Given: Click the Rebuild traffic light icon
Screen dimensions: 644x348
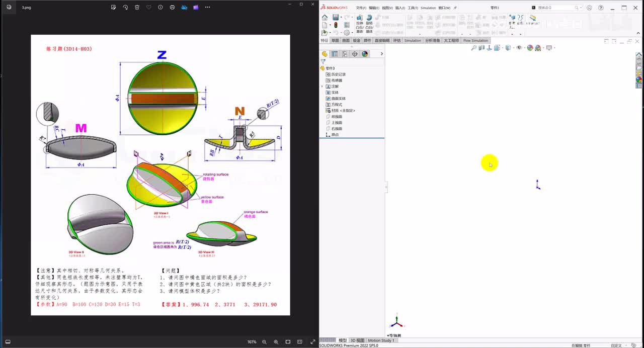Looking at the screenshot, I should 336,25.
